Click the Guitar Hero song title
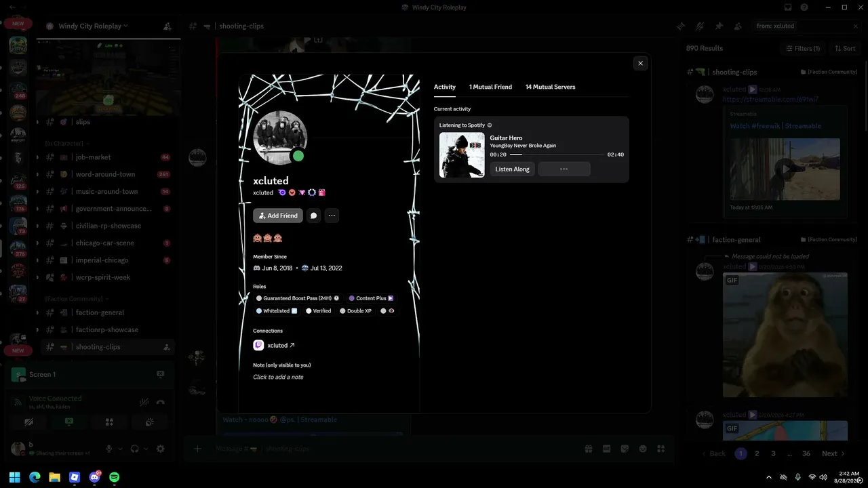 (506, 138)
